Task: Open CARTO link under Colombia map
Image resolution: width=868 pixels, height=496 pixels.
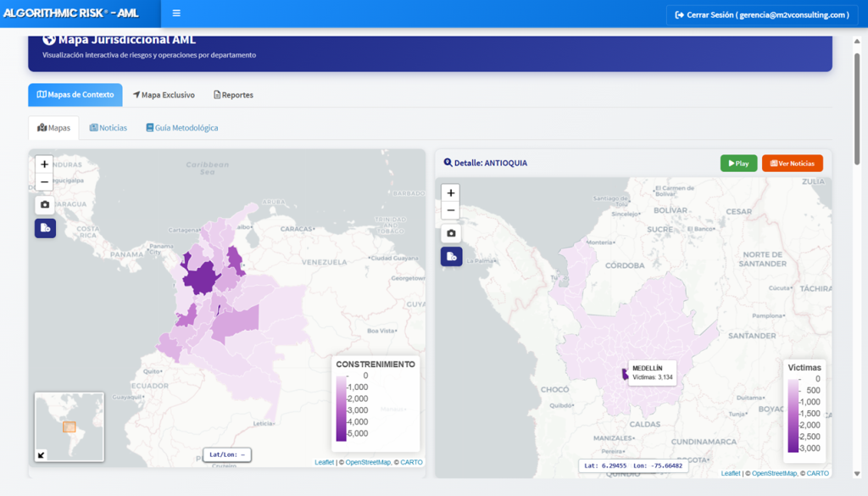Action: click(x=411, y=462)
